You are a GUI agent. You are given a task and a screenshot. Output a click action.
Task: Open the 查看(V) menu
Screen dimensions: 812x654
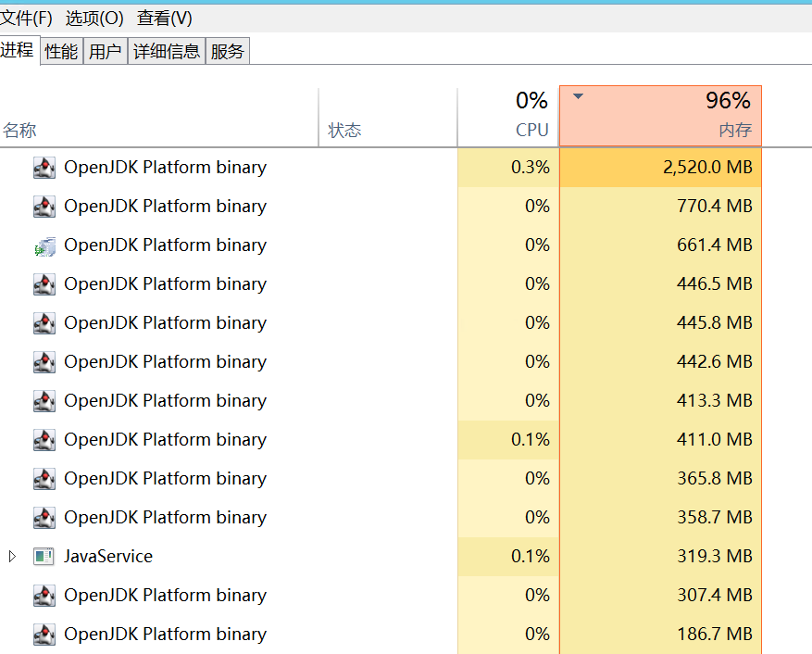pyautogui.click(x=164, y=19)
